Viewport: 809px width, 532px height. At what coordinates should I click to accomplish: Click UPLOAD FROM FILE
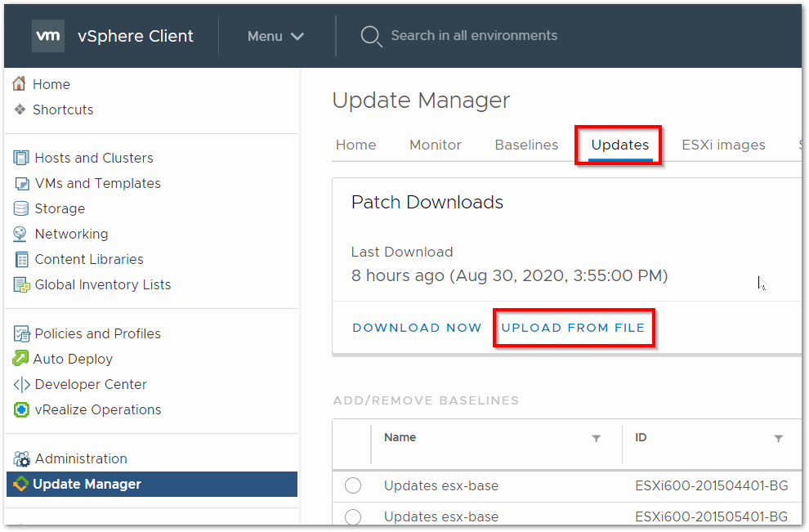pos(573,328)
